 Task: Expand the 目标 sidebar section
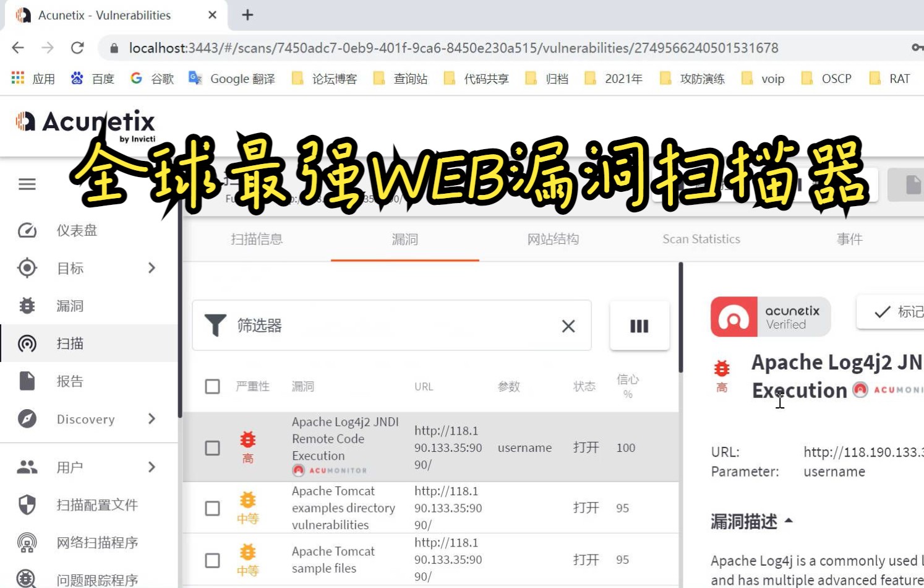click(x=152, y=267)
